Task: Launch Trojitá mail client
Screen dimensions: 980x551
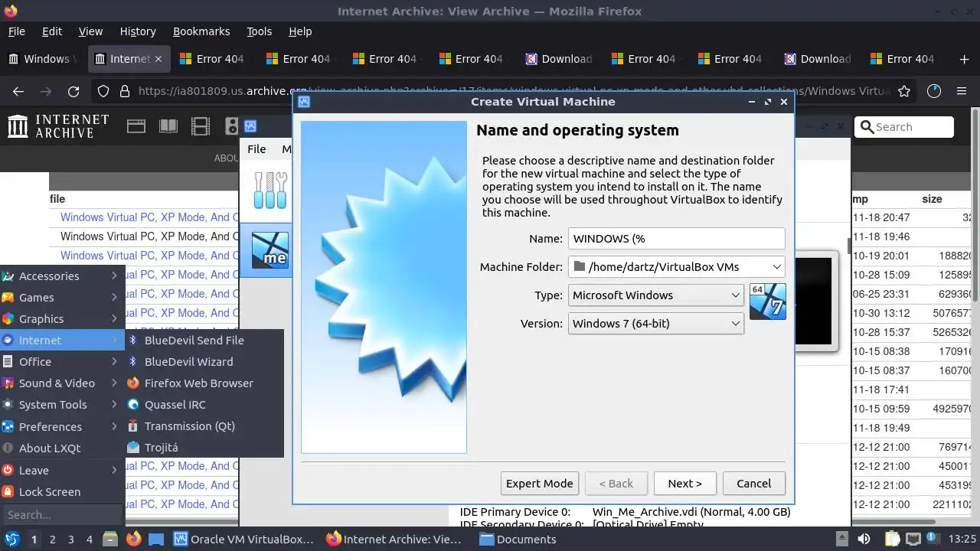Action: [x=204, y=447]
